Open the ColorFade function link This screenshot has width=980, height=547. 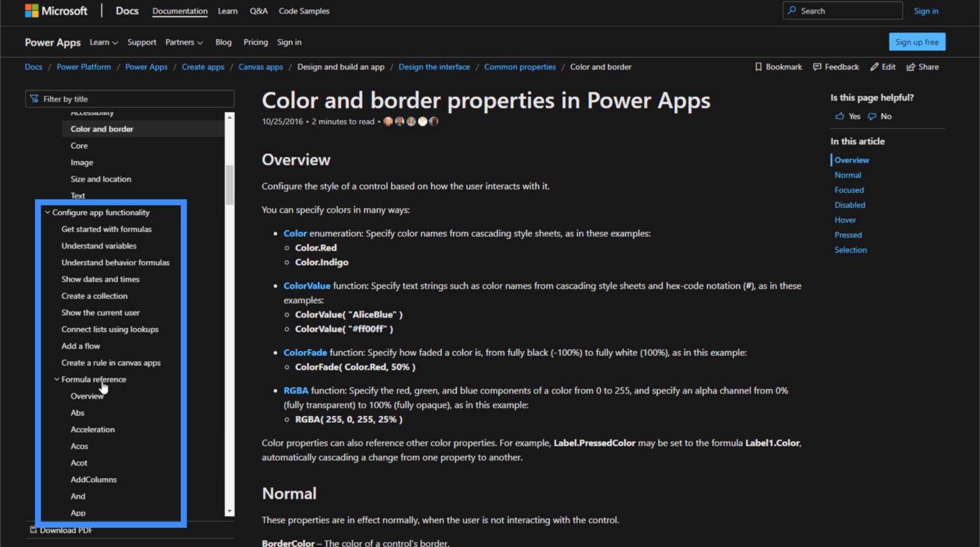pos(305,353)
